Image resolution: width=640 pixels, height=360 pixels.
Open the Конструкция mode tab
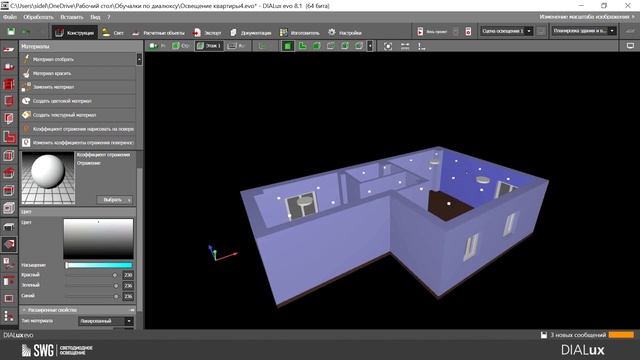(x=75, y=32)
